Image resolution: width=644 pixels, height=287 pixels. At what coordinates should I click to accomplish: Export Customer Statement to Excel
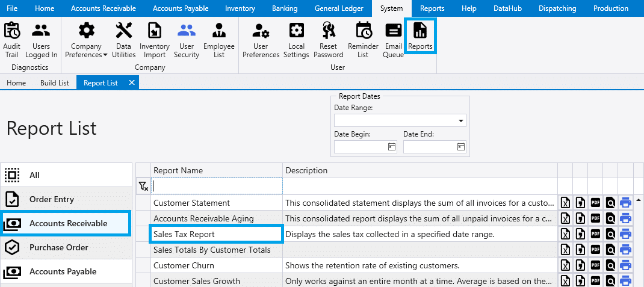point(566,203)
